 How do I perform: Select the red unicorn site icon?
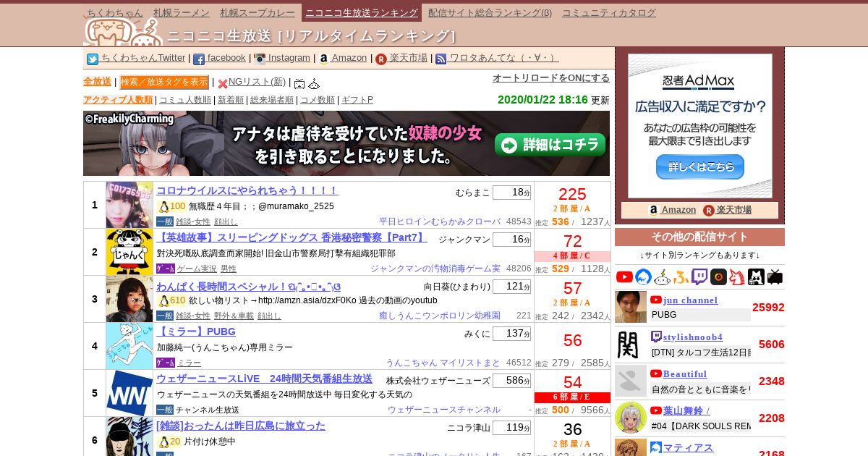[x=737, y=276]
